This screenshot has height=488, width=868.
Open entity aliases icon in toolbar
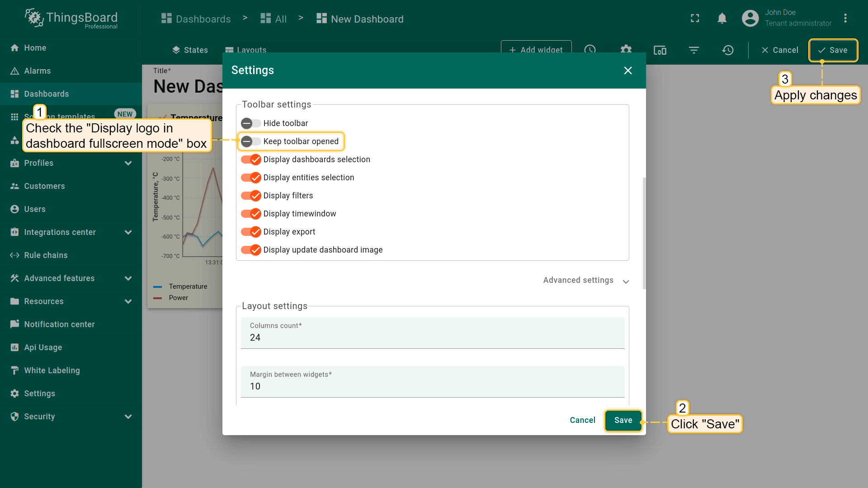(660, 50)
